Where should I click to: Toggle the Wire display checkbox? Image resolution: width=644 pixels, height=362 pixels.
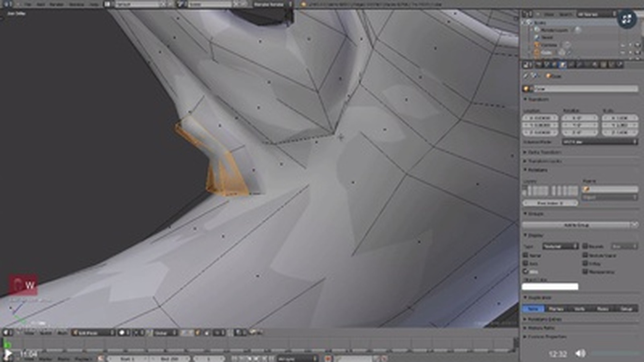526,271
